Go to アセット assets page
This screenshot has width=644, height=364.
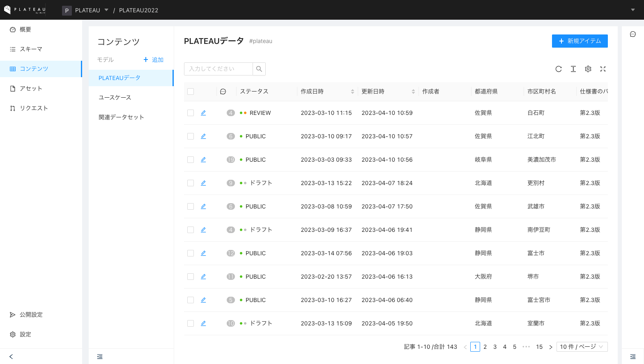point(41,89)
